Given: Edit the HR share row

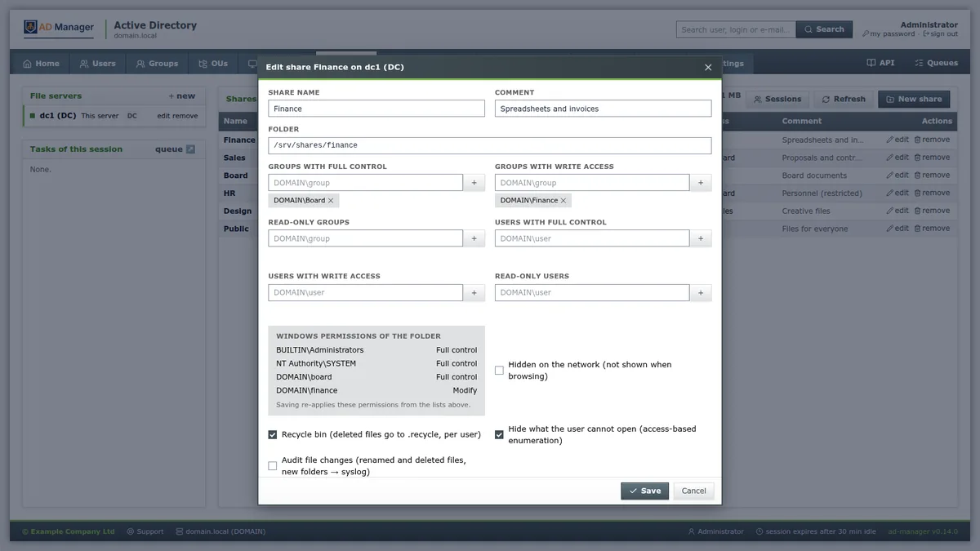Looking at the screenshot, I should 898,193.
